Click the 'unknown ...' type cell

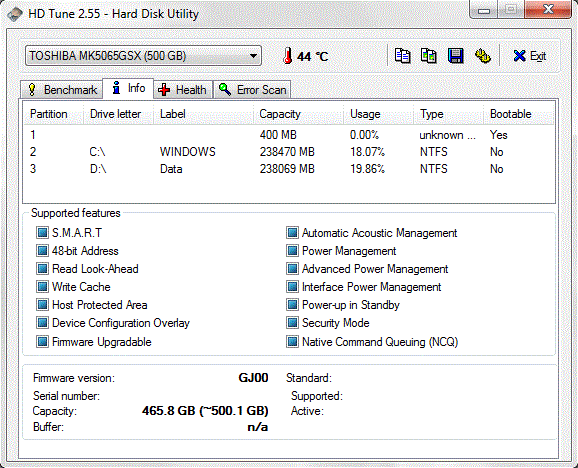click(x=448, y=135)
